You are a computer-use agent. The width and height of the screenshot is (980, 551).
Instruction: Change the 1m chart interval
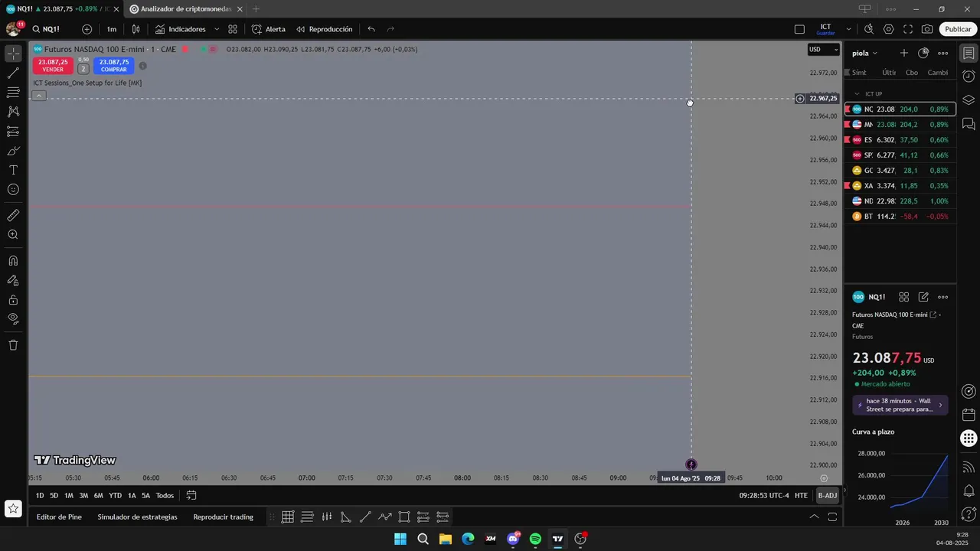tap(112, 29)
